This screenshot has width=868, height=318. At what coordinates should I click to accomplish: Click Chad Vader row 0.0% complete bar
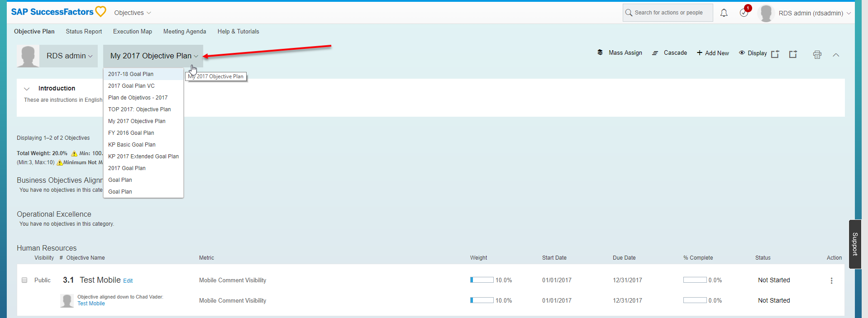click(695, 300)
